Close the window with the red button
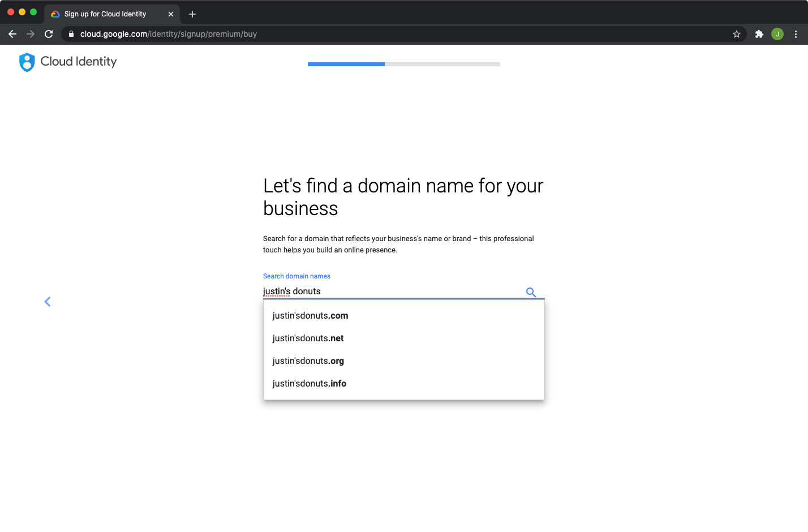808x532 pixels. tap(11, 12)
